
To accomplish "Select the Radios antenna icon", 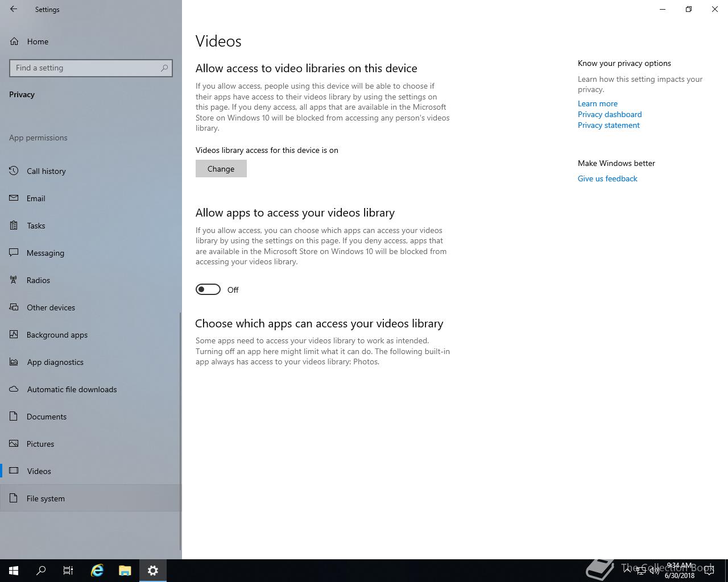I will tap(14, 280).
